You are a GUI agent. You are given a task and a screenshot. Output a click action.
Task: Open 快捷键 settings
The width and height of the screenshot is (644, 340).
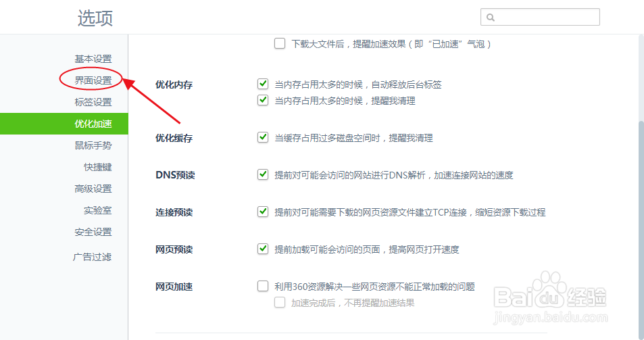tap(98, 167)
